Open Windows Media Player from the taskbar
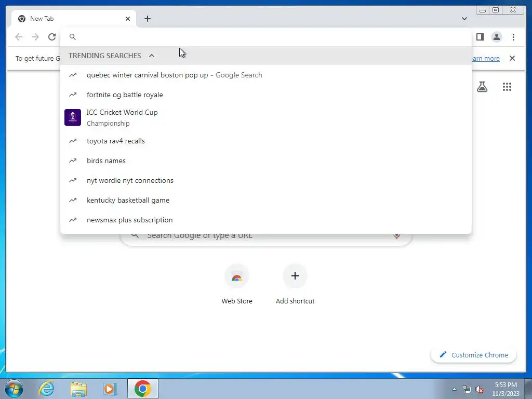The height and width of the screenshot is (399, 532). [110, 389]
